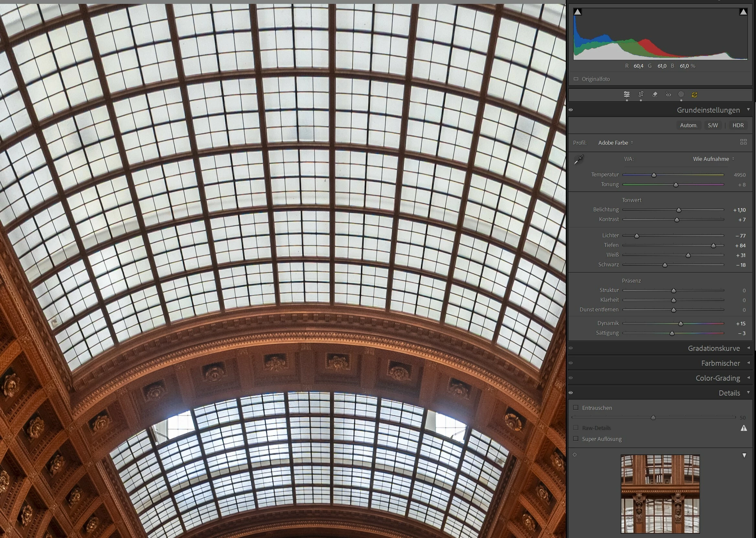Open the Red Eye correction tool
Image resolution: width=756 pixels, height=538 pixels.
(668, 95)
